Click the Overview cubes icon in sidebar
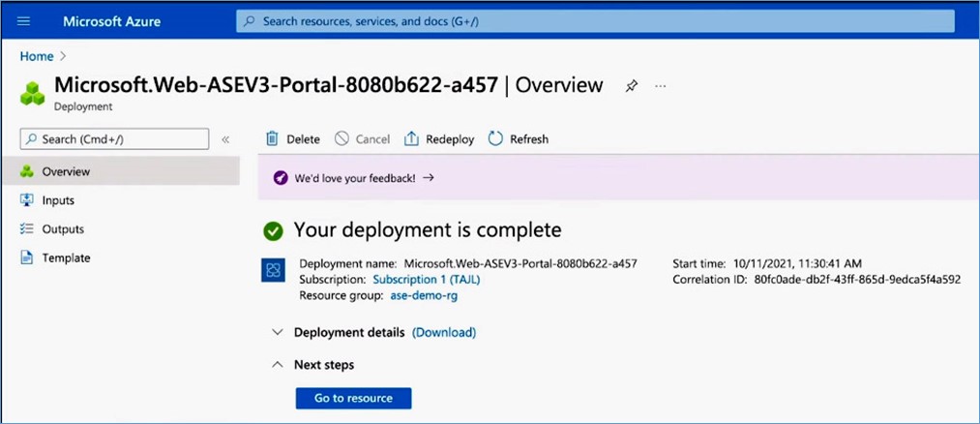This screenshot has width=980, height=424. pos(26,171)
